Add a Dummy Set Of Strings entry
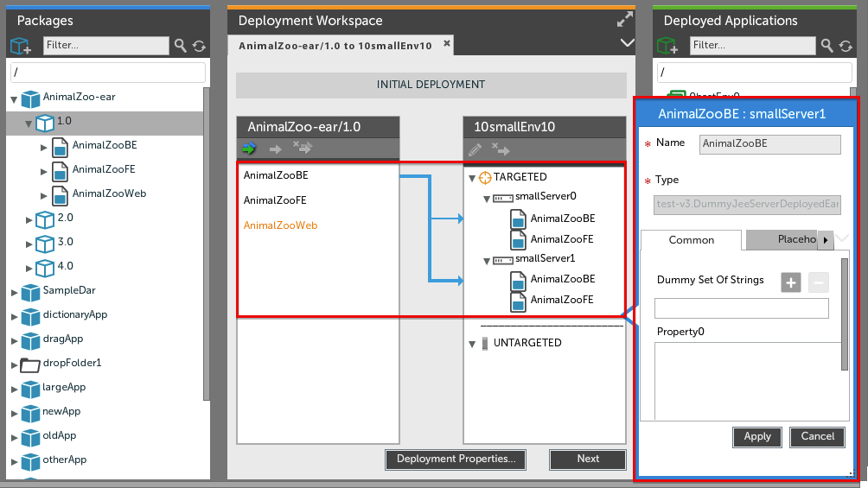The height and width of the screenshot is (488, 868). 791,282
